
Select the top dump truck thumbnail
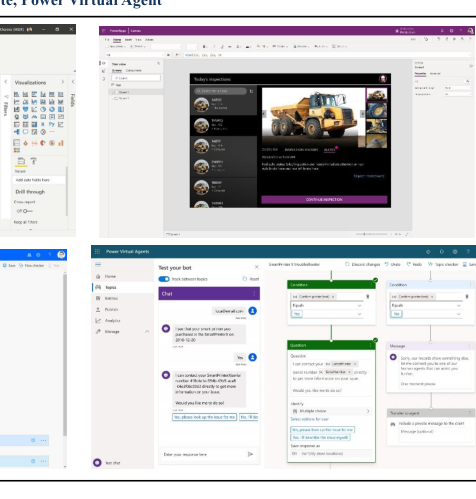(377, 94)
